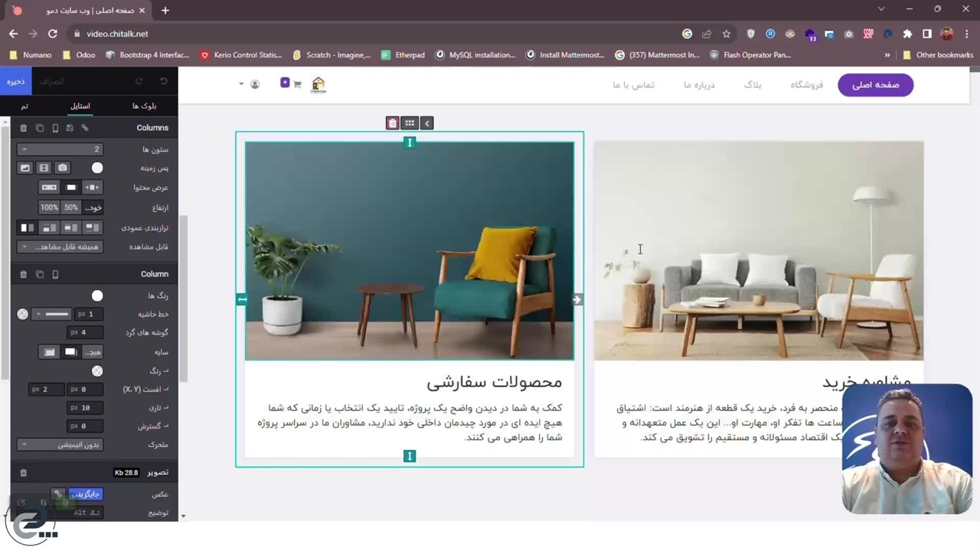Image resolution: width=980 pixels, height=551 pixels.
Task: Open the قابل مشاهده visibility dropdown
Action: point(60,247)
